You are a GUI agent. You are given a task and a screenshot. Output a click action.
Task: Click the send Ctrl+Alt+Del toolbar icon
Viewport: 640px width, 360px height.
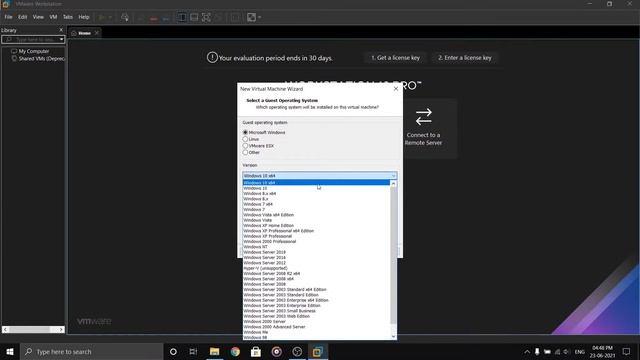pyautogui.click(x=125, y=17)
